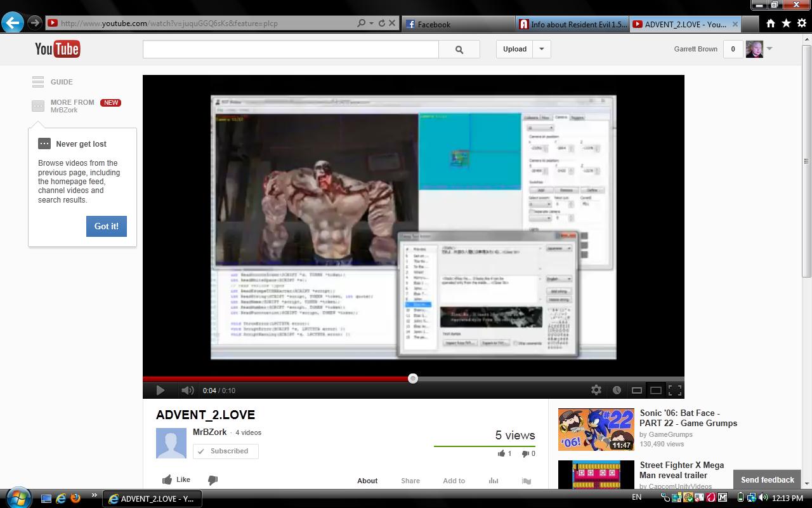The width and height of the screenshot is (812, 508).
Task: Click the thumbs-up Like icon
Action: click(x=167, y=480)
